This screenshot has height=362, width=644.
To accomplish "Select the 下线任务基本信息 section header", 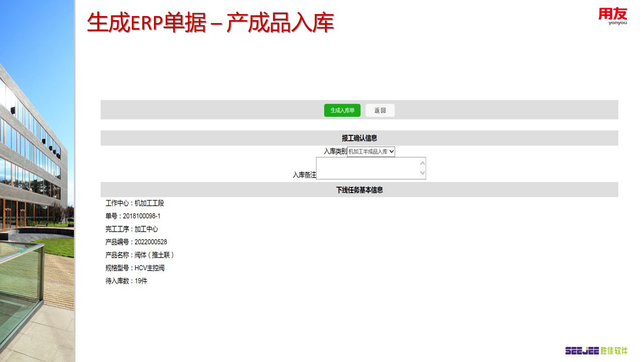I will [x=359, y=190].
